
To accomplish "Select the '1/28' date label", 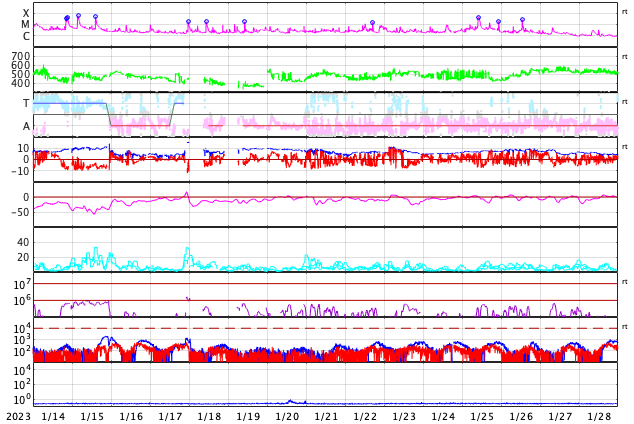I will [599, 416].
